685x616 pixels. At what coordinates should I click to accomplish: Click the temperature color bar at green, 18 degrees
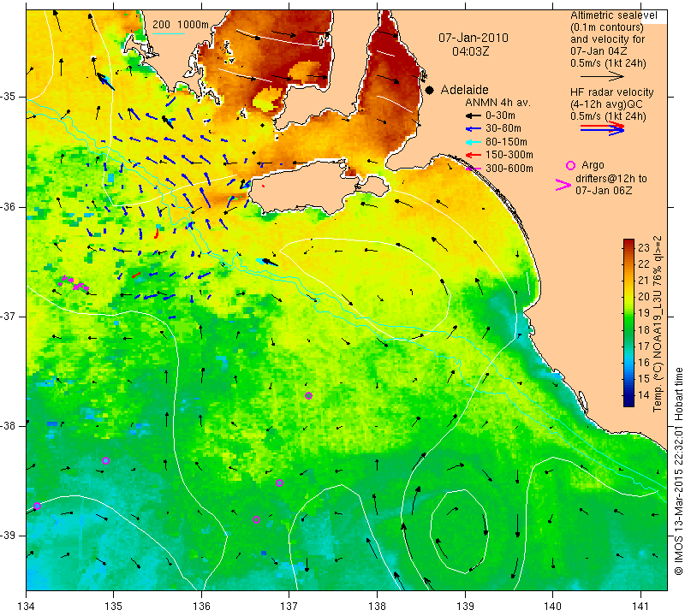tap(628, 330)
